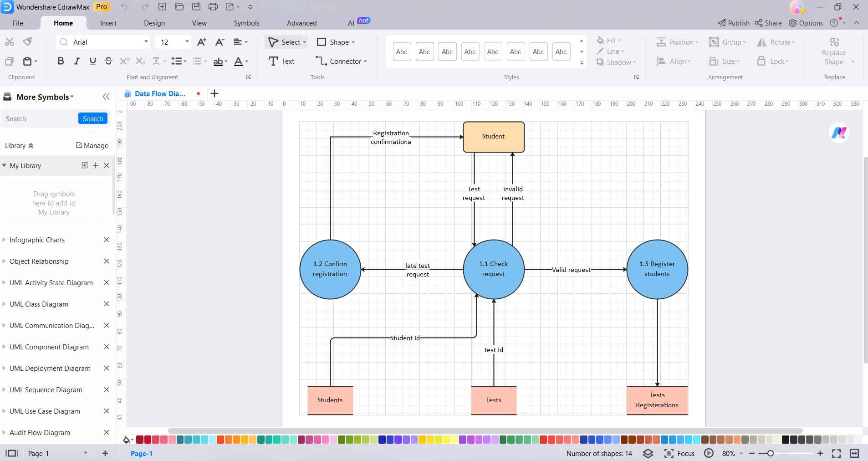Screen dimensions: 868x461
Task: Increase font size with the A+ icon
Action: pyautogui.click(x=201, y=42)
